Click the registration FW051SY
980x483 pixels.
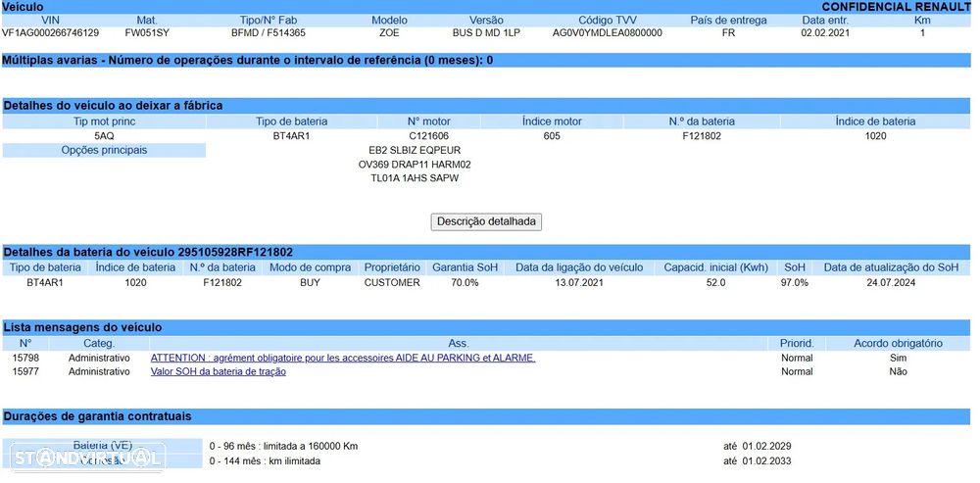coord(147,33)
